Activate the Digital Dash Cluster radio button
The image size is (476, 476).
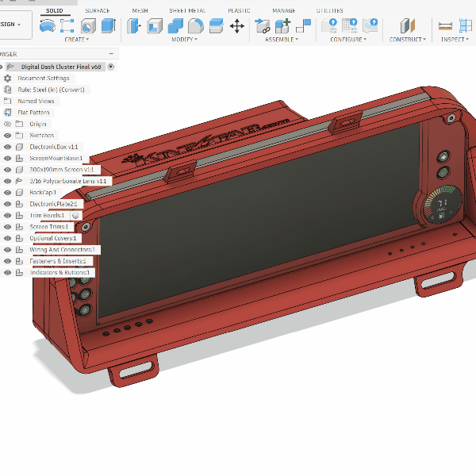click(x=111, y=67)
